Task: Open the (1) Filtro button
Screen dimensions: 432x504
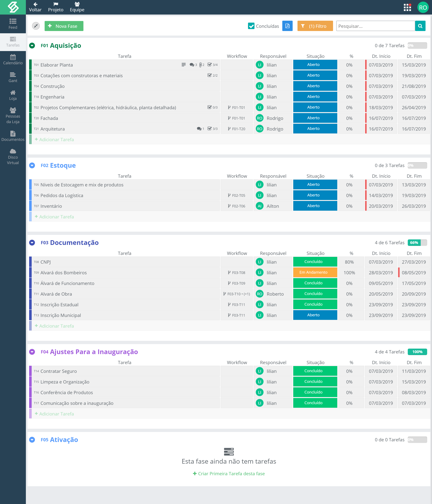Action: (x=315, y=26)
